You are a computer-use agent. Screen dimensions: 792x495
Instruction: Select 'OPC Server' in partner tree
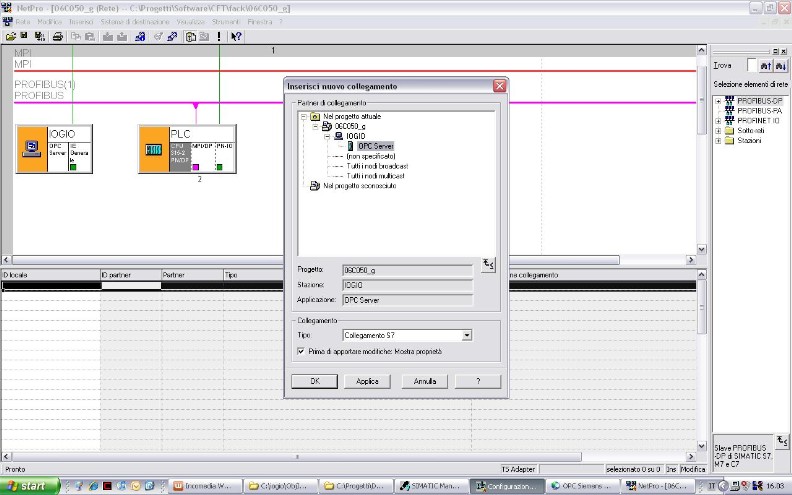pyautogui.click(x=375, y=146)
